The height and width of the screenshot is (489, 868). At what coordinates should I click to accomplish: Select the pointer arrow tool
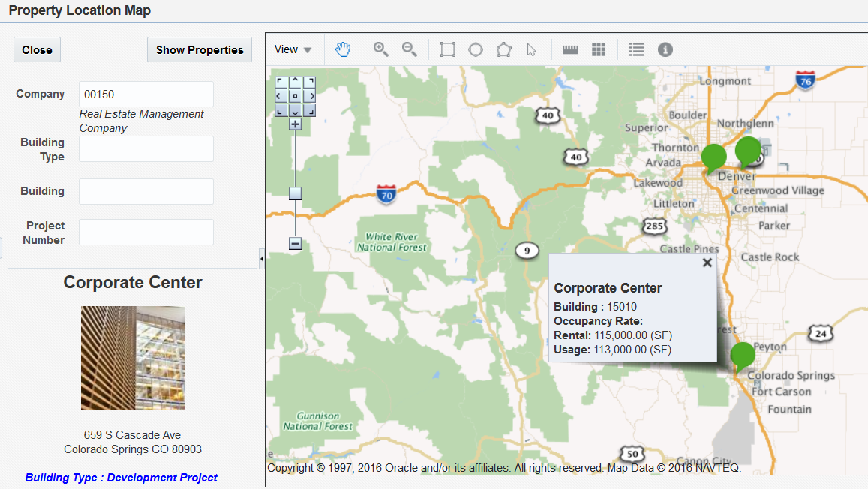pos(531,49)
